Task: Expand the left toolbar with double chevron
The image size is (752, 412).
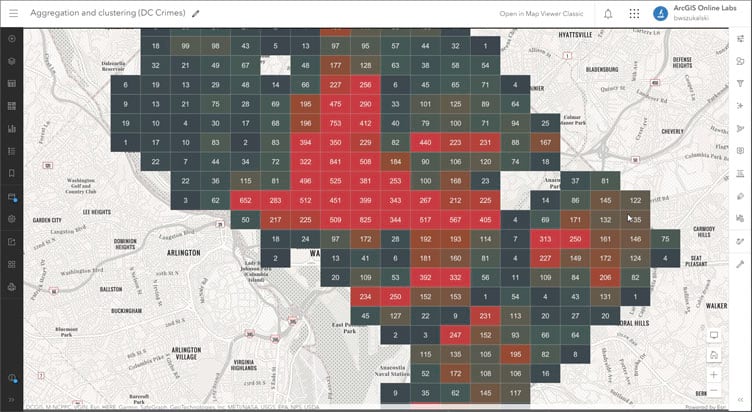Action: click(x=12, y=400)
